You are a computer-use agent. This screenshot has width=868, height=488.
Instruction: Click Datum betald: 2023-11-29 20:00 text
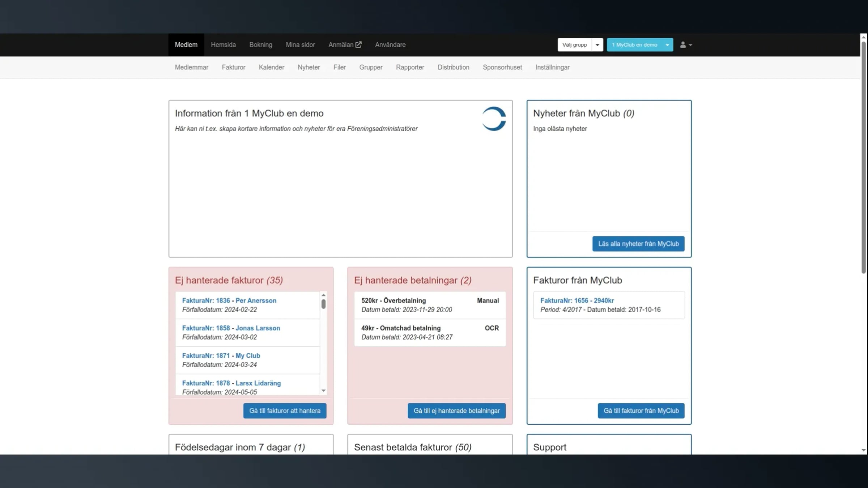click(x=407, y=309)
